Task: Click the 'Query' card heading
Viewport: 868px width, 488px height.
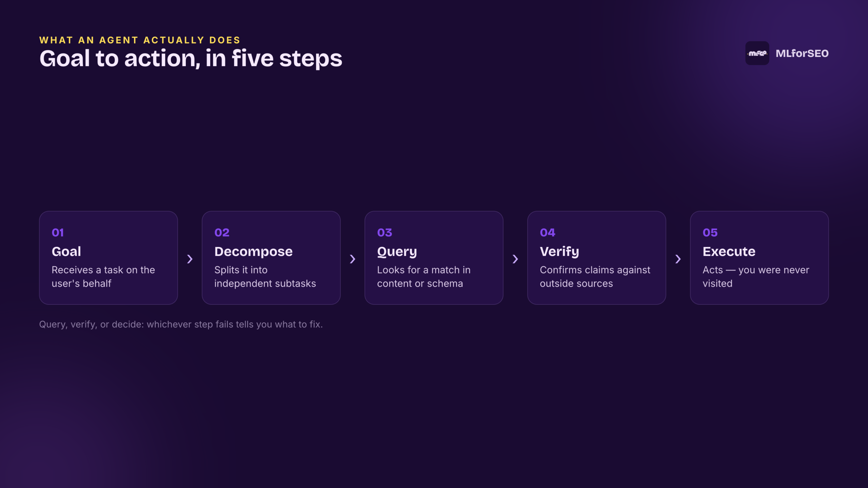Action: click(397, 252)
